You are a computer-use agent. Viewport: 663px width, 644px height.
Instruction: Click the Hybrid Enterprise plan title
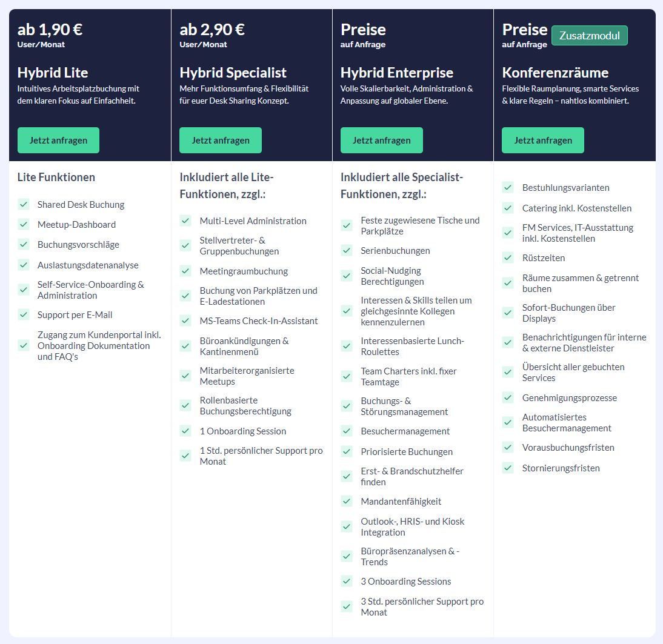point(396,73)
